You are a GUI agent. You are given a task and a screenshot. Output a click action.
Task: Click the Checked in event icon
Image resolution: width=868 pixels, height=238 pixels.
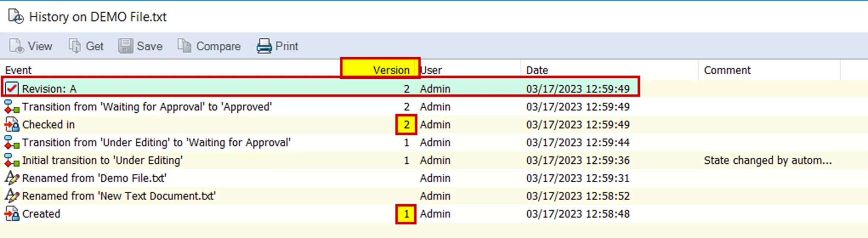(x=11, y=125)
